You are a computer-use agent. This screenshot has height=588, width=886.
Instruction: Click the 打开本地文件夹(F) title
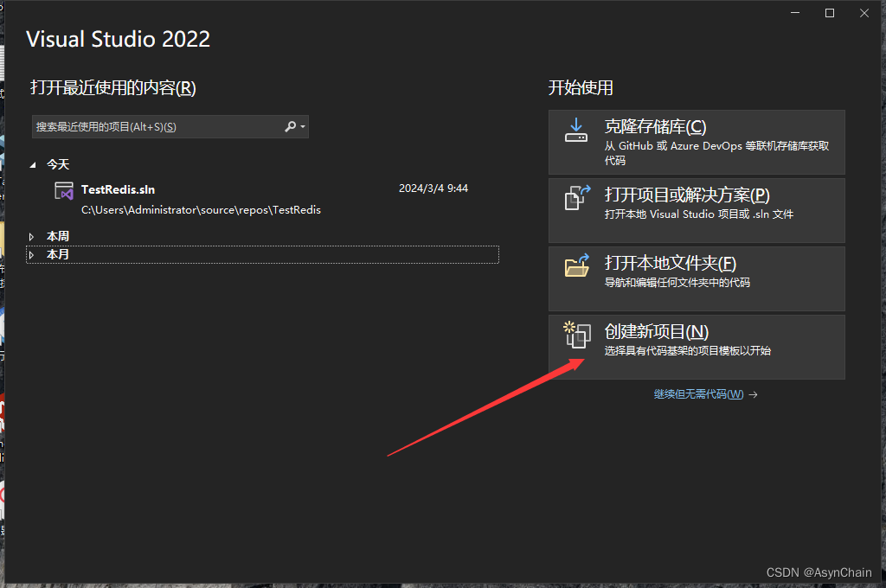[671, 263]
